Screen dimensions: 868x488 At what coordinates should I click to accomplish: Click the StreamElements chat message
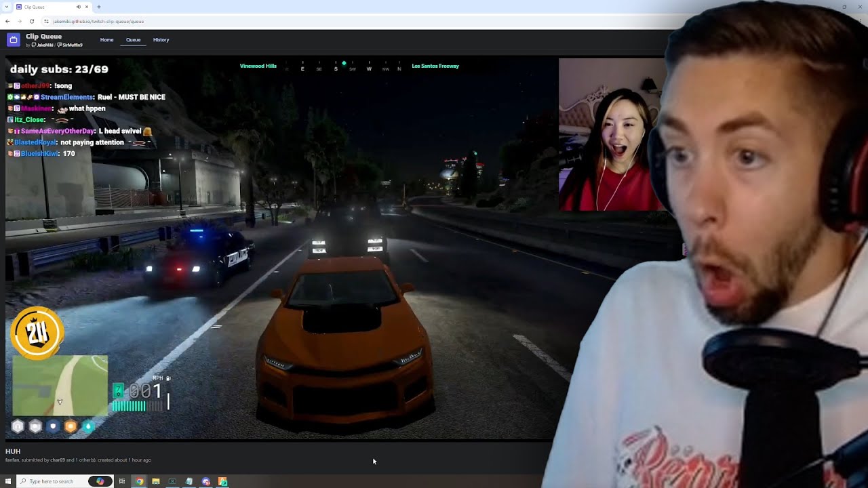[86, 97]
